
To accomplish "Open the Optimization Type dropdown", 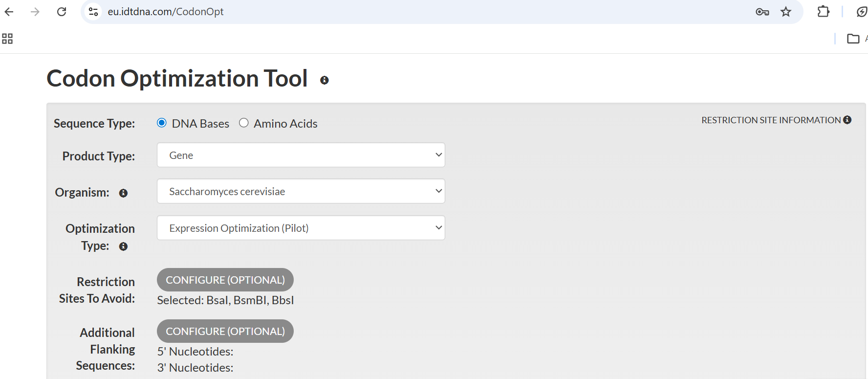I will click(x=301, y=228).
